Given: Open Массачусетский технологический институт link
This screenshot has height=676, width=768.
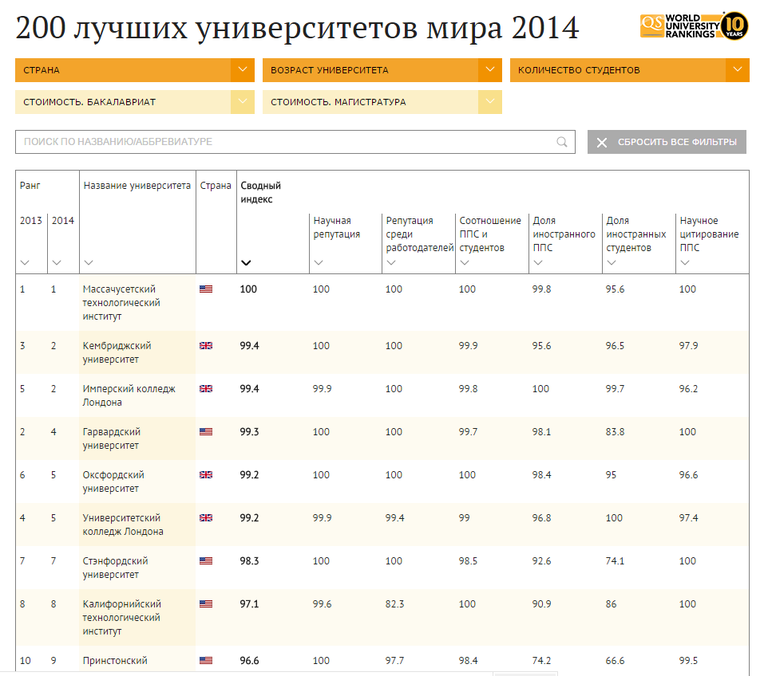Looking at the screenshot, I should 121,303.
